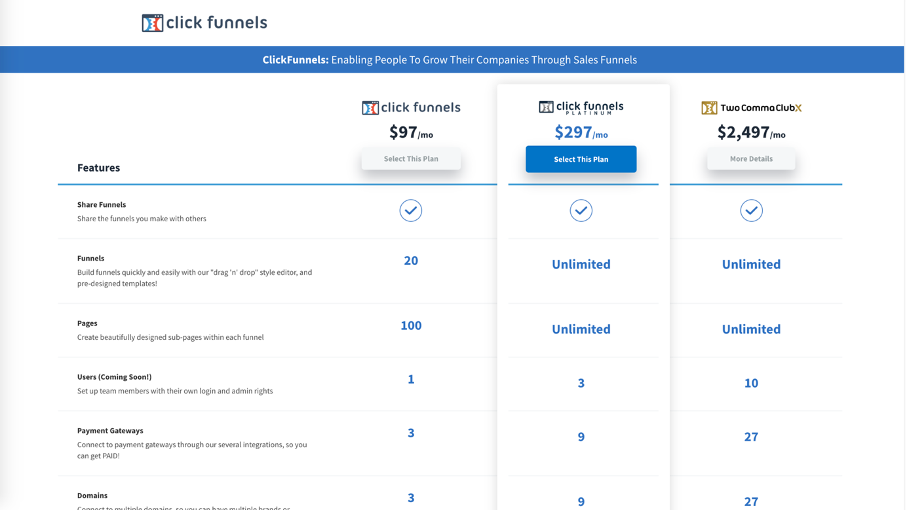
Task: Click the Users value 3 for the Platinum plan
Action: pos(581,383)
